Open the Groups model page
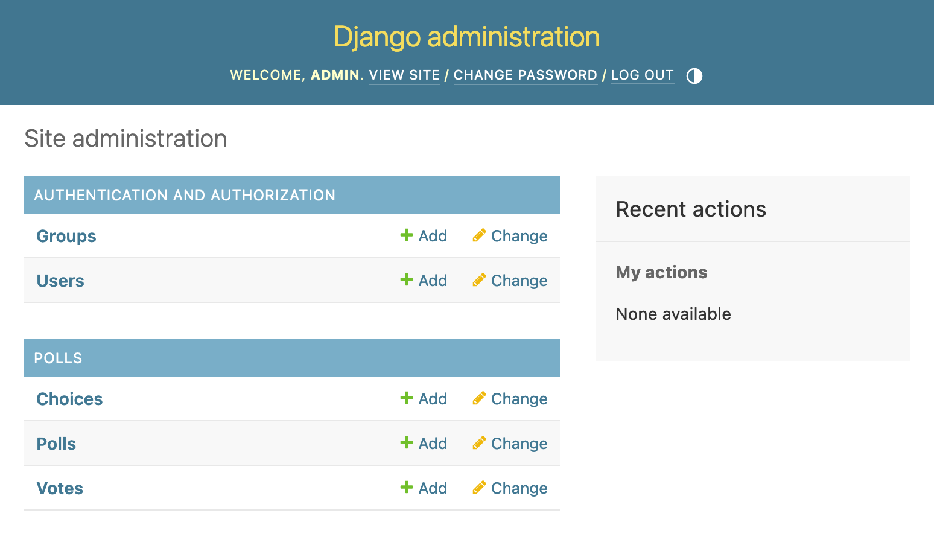 (66, 236)
